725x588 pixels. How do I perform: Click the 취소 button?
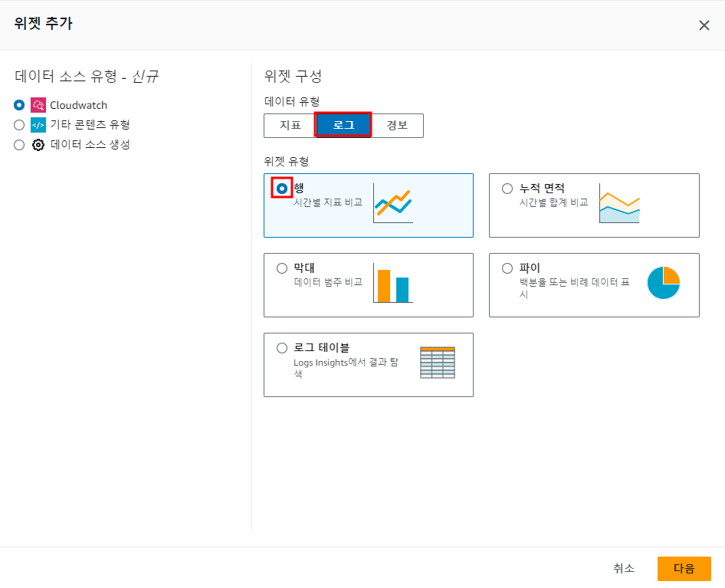coord(624,568)
